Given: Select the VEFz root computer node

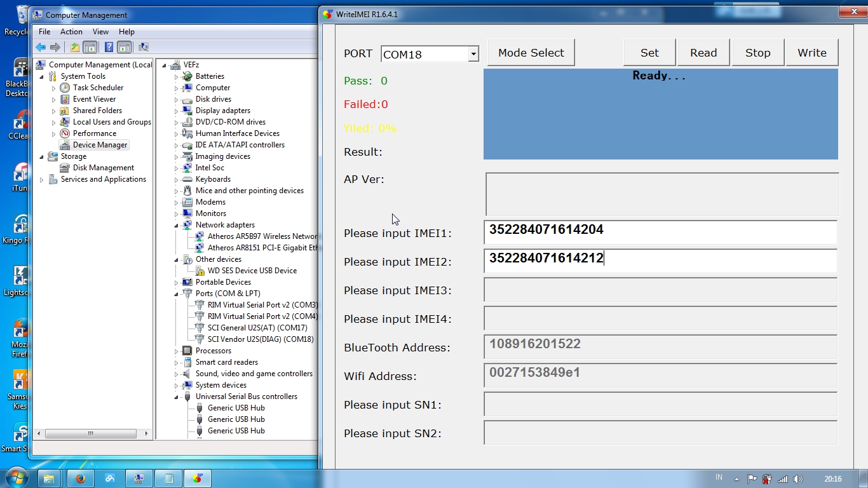Looking at the screenshot, I should pos(191,65).
